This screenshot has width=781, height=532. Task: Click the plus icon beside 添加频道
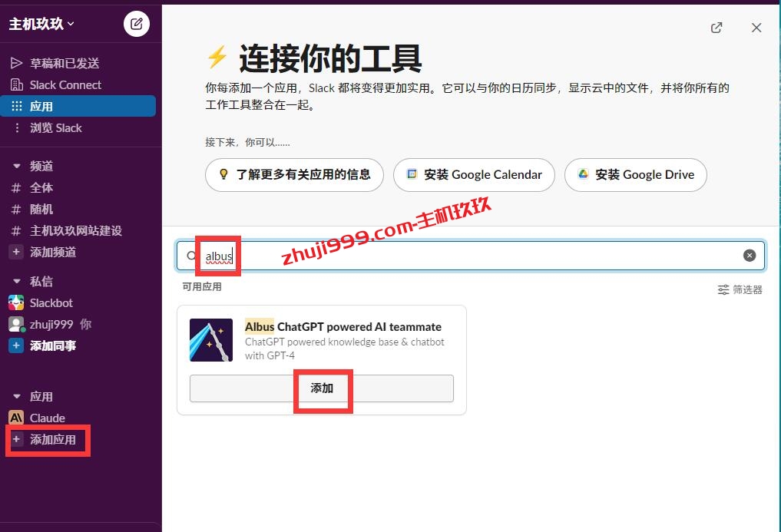[16, 252]
